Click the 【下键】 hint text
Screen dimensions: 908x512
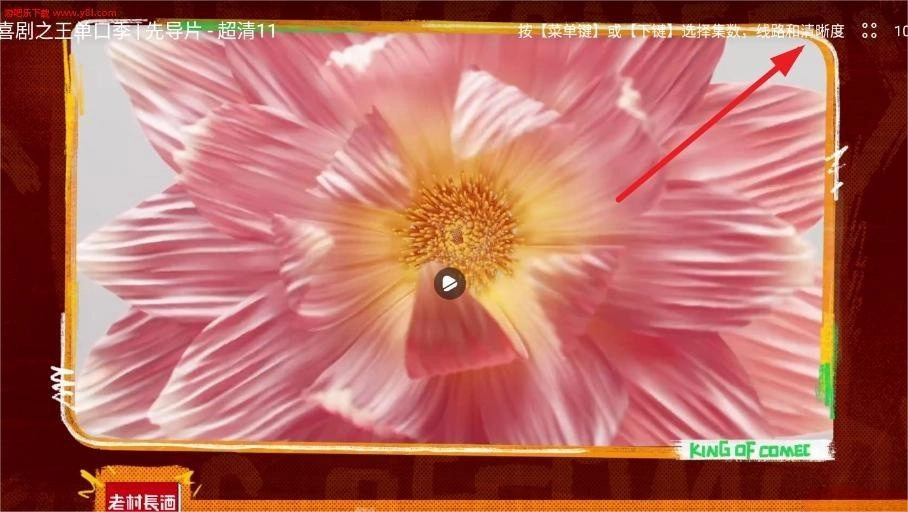coord(657,31)
